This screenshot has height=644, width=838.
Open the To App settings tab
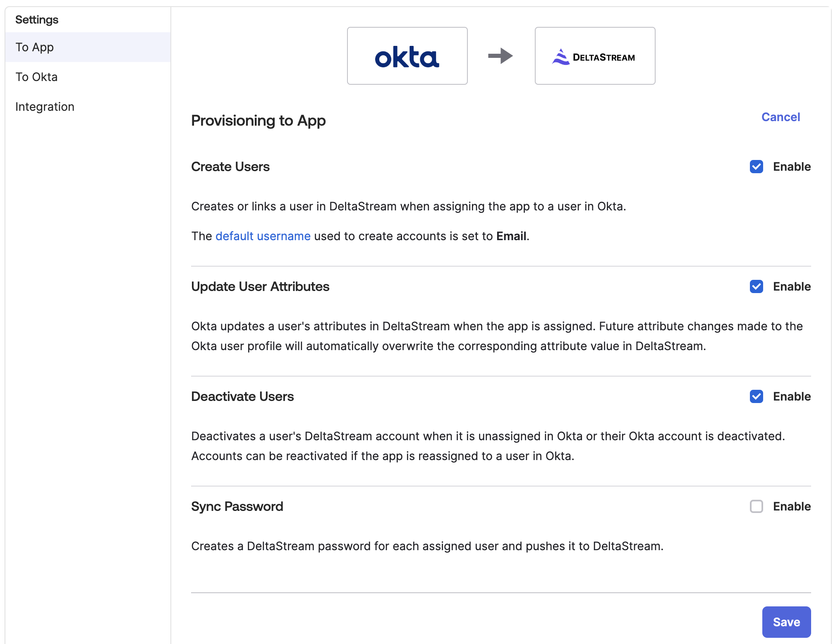pyautogui.click(x=35, y=47)
